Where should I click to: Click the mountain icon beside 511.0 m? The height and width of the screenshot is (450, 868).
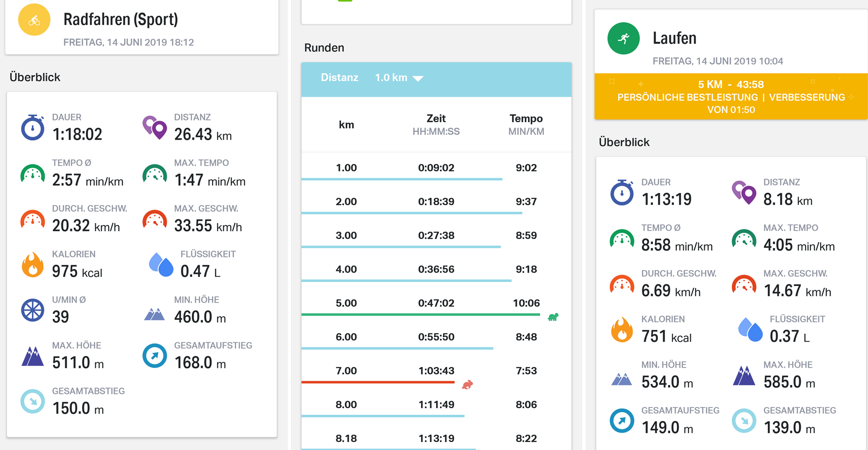click(33, 356)
